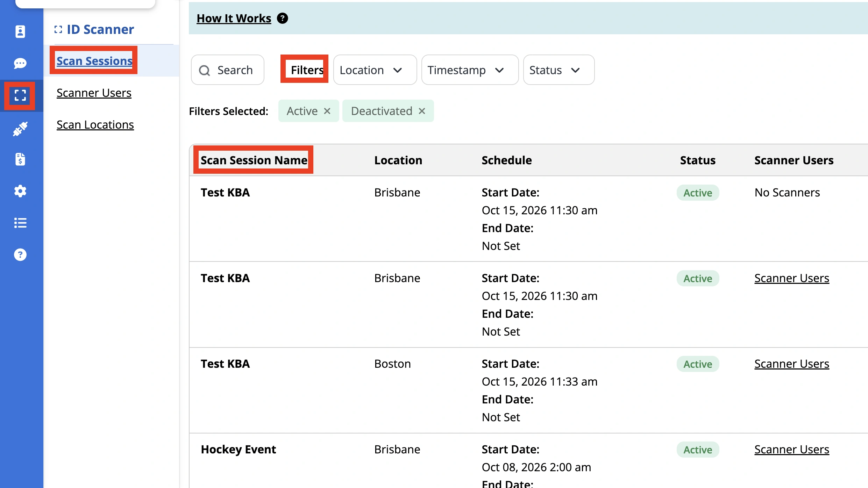Open the help question mark sidebar icon

click(x=20, y=254)
